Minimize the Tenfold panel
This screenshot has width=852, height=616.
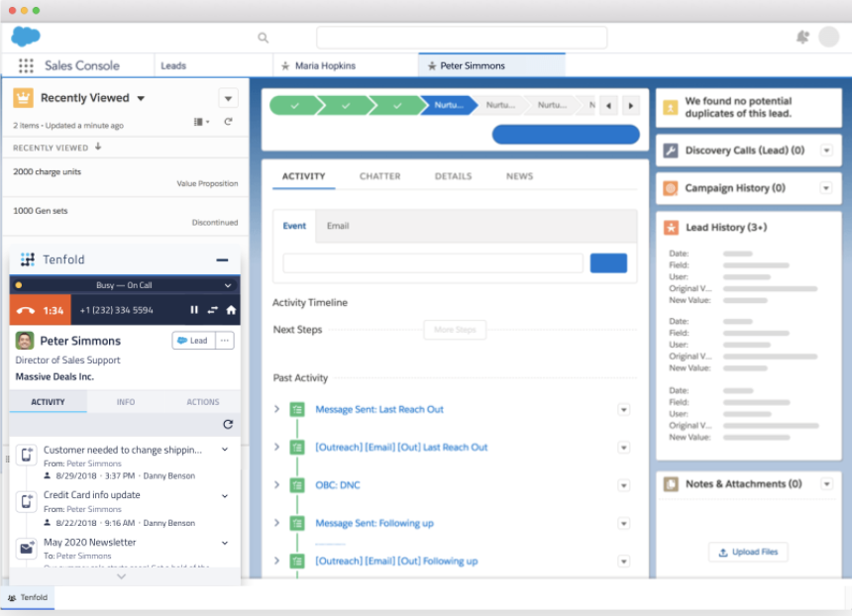(222, 260)
